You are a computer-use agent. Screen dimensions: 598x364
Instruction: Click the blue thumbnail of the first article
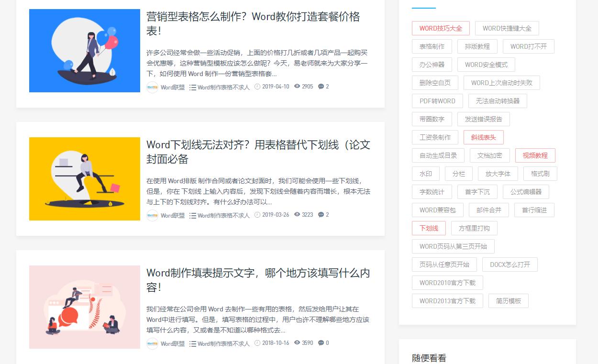[x=84, y=50]
